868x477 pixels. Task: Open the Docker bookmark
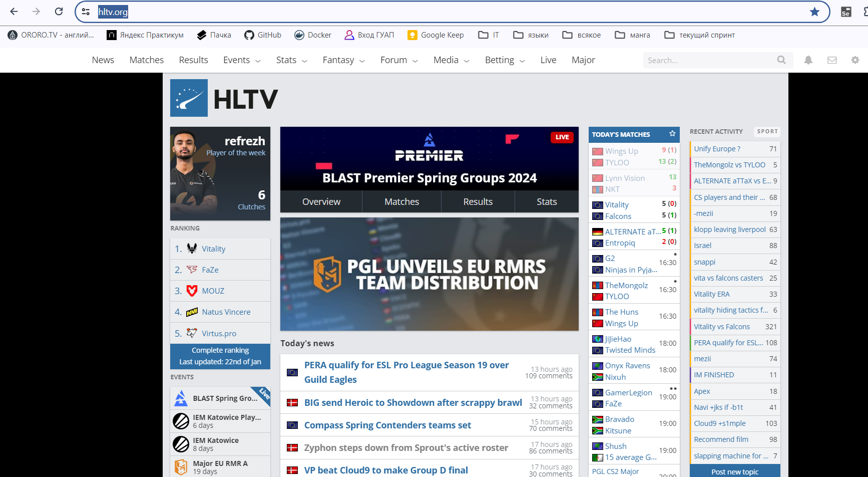point(312,35)
